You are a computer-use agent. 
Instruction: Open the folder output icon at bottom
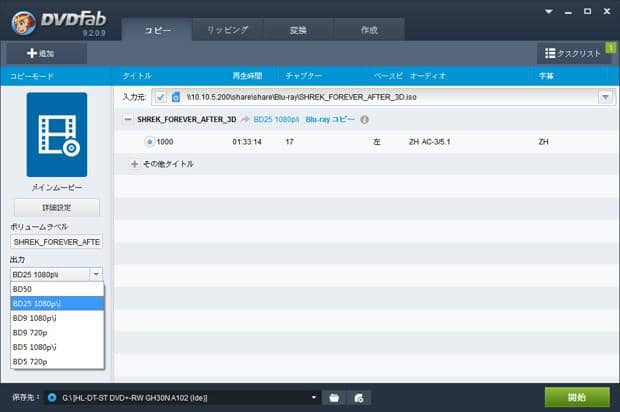(334, 397)
